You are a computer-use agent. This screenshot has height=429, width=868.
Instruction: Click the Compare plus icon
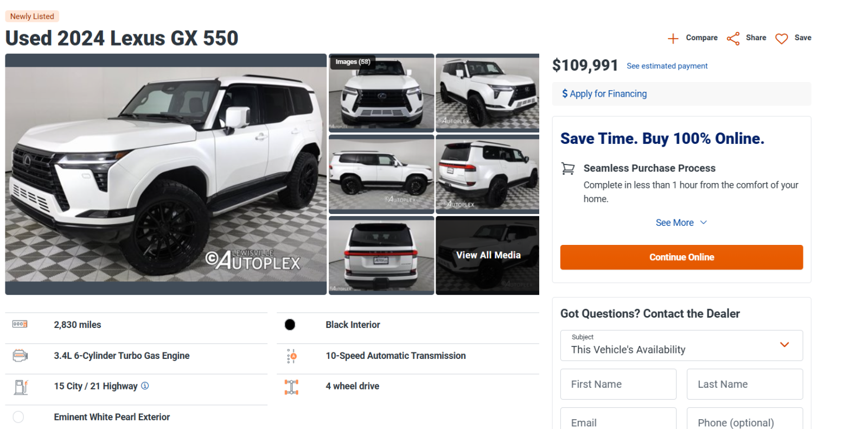pos(673,39)
